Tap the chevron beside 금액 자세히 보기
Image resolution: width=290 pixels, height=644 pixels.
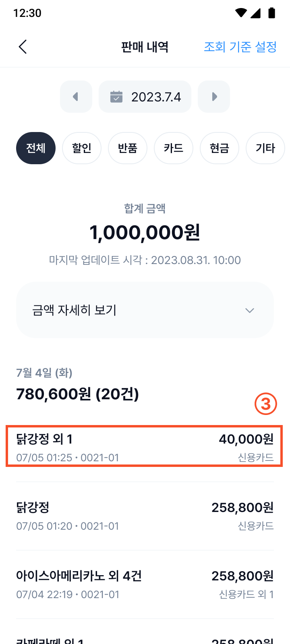coord(250,310)
